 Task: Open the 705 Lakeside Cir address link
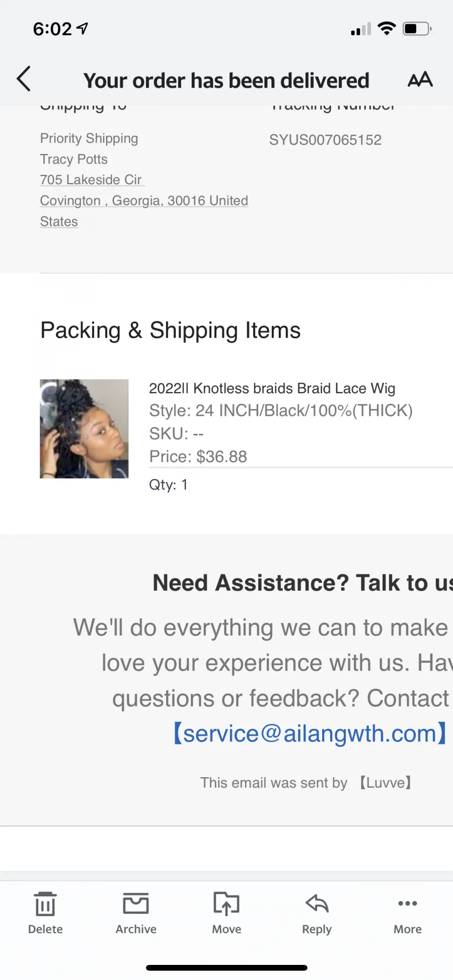tap(93, 180)
